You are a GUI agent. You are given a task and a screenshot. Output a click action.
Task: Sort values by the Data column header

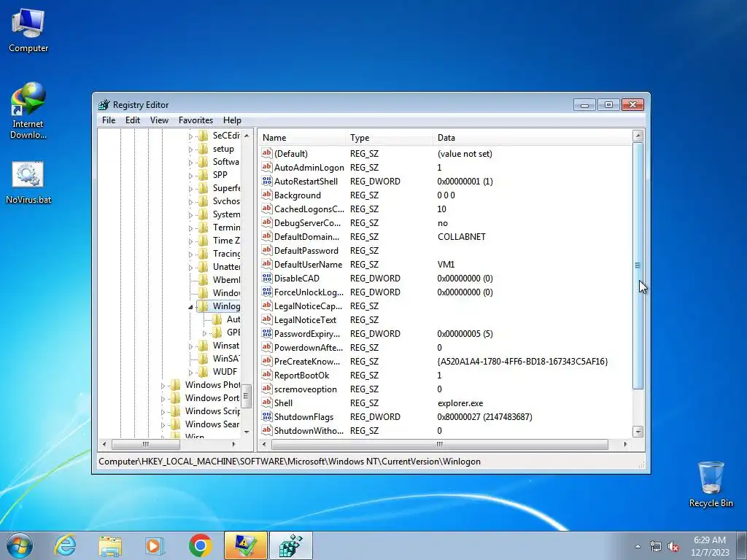pos(532,138)
